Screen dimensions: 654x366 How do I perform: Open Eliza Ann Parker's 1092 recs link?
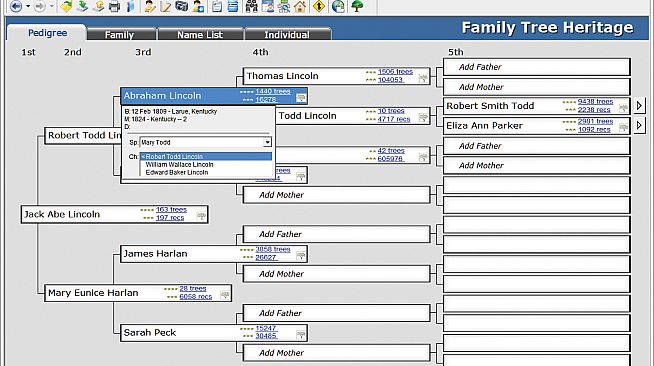pos(594,130)
